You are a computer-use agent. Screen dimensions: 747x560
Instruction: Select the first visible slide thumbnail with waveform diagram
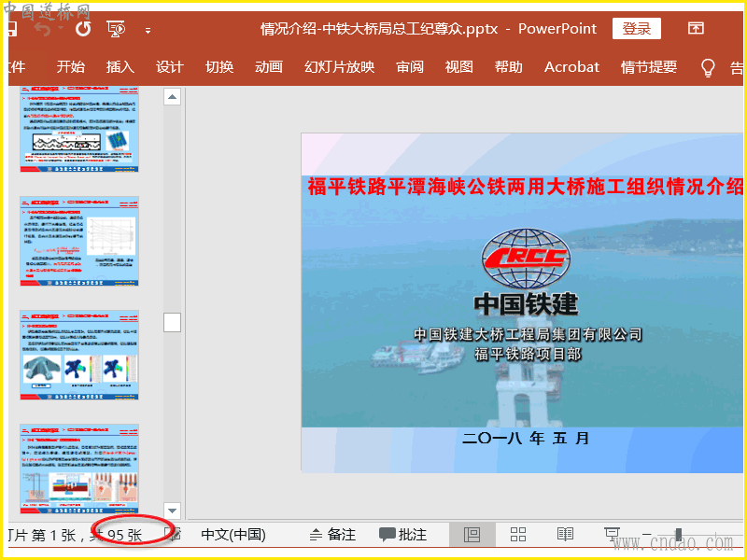coord(79,129)
